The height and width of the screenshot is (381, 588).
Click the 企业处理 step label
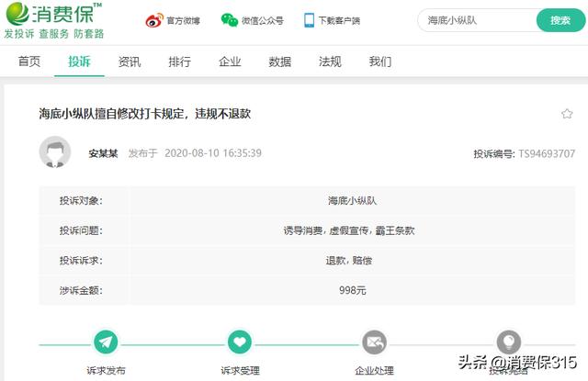point(374,371)
